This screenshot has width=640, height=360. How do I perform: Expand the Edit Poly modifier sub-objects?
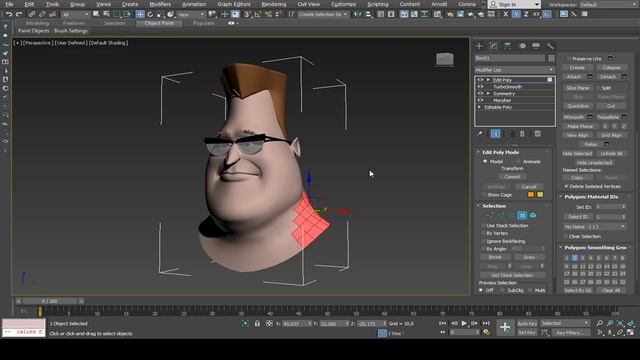(x=488, y=80)
